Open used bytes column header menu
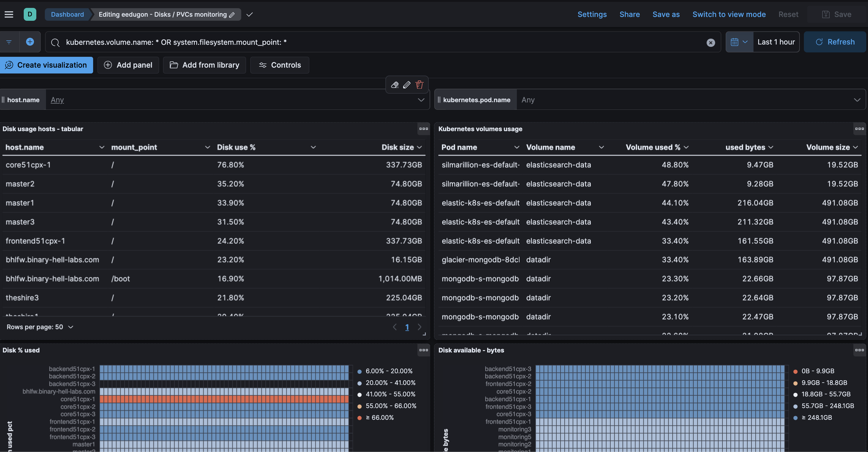Image resolution: width=868 pixels, height=452 pixels. (770, 147)
